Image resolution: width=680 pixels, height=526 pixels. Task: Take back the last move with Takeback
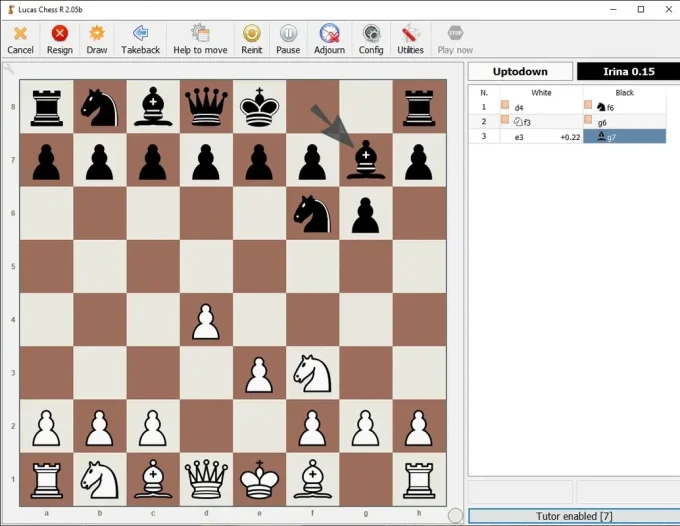tap(140, 39)
